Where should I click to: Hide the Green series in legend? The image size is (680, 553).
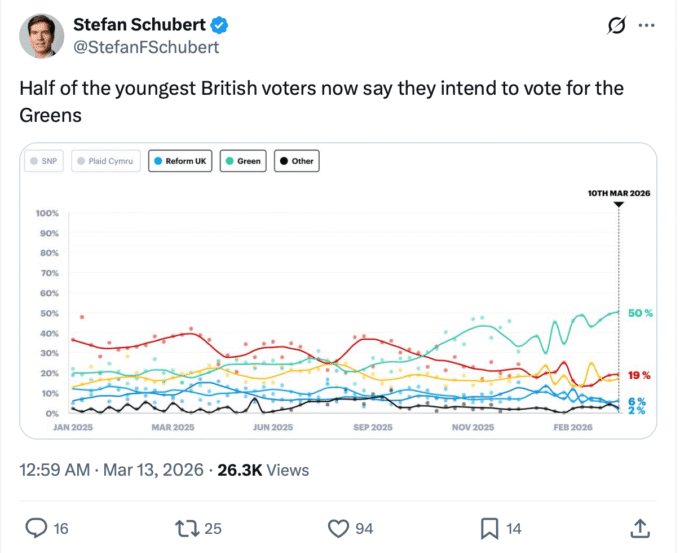tap(243, 160)
